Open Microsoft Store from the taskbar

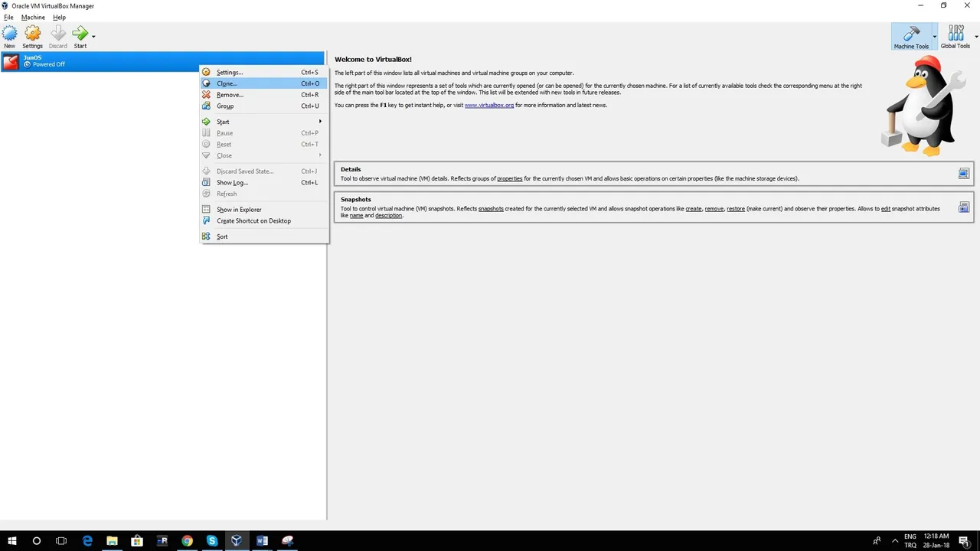[137, 540]
